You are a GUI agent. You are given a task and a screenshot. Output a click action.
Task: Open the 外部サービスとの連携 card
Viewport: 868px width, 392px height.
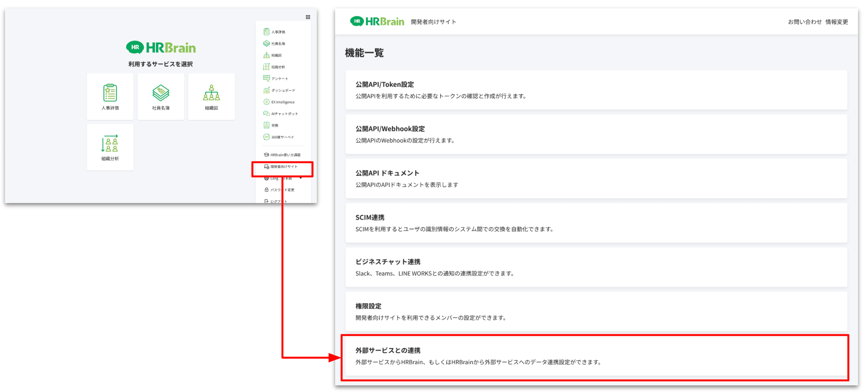coord(596,356)
